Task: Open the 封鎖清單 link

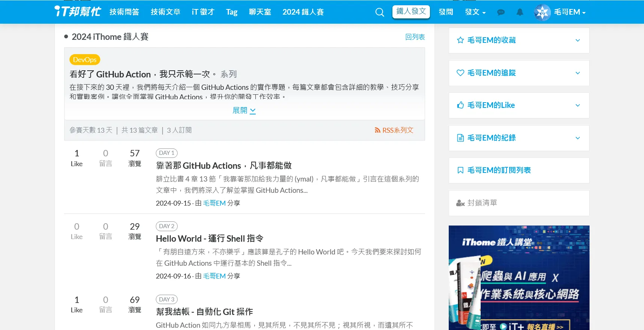Action: coord(482,203)
